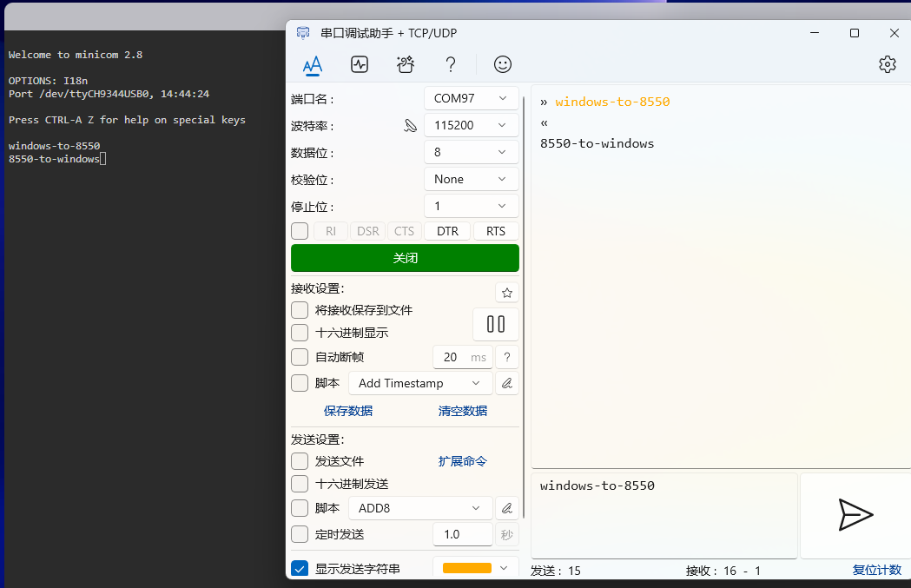Image resolution: width=911 pixels, height=588 pixels.
Task: Enable hexadecimal display checkbox
Action: pos(300,333)
